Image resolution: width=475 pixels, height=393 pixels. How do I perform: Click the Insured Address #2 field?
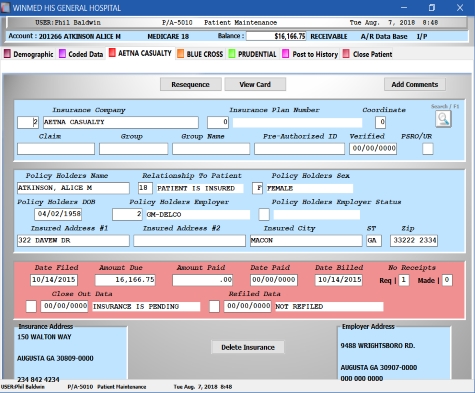point(190,241)
